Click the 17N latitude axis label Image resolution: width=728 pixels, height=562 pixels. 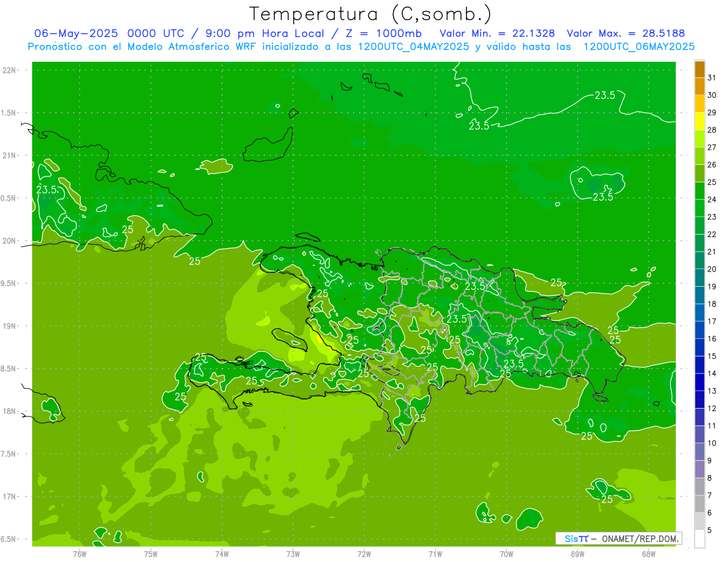tap(9, 497)
